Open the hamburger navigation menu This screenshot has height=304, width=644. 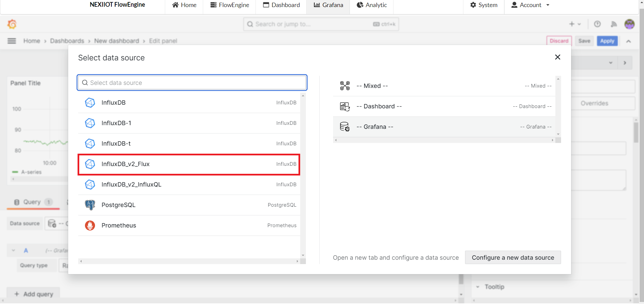pos(12,41)
